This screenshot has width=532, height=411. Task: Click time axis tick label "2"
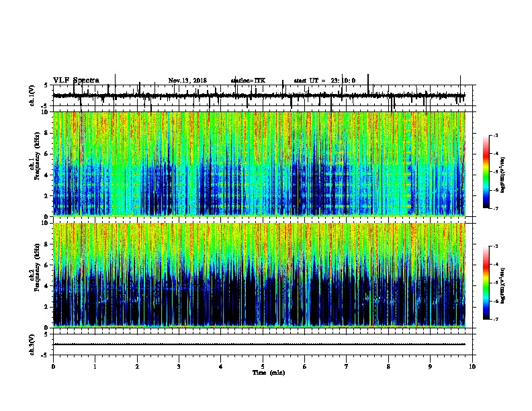click(x=137, y=367)
